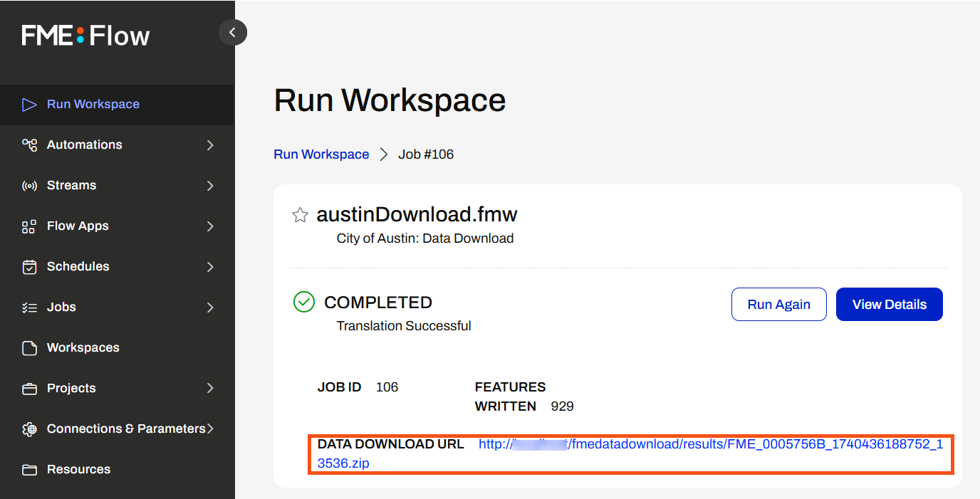Click the Run Again button
This screenshot has height=499, width=980.
tap(779, 305)
